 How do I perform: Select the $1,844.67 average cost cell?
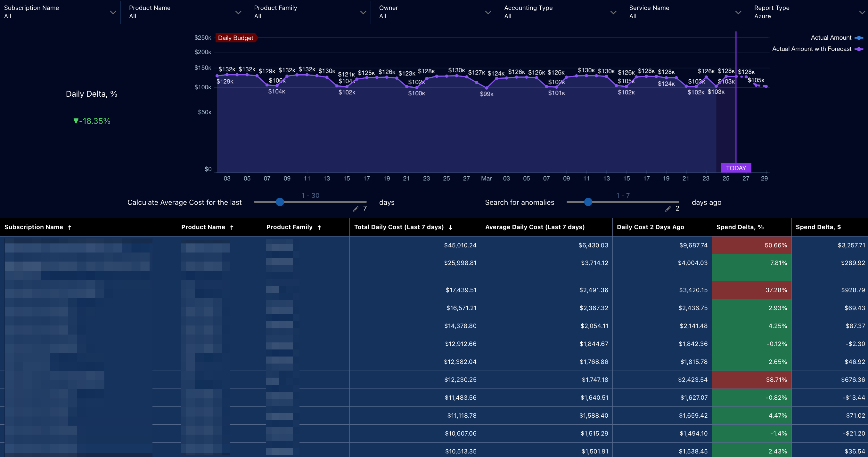pos(546,343)
